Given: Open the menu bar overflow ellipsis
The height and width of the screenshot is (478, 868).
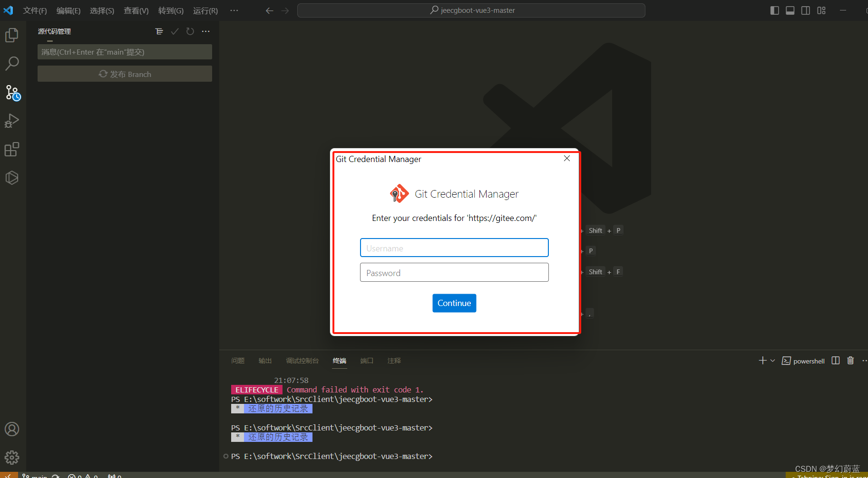Looking at the screenshot, I should click(x=234, y=10).
